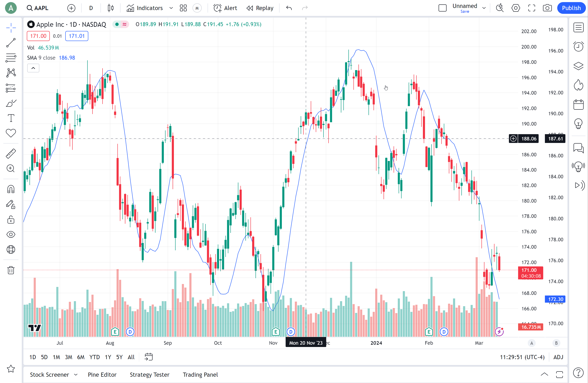Open the watchlist panel icon
588x383 pixels.
click(x=578, y=27)
